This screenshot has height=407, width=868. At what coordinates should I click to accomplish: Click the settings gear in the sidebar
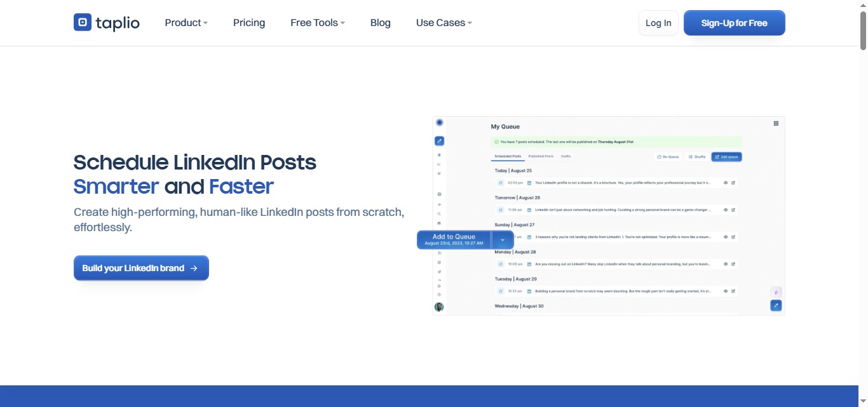[x=439, y=284]
